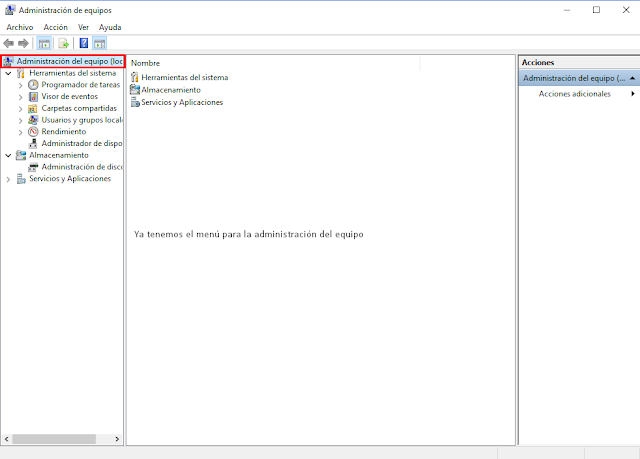Open the Ayuda menu
This screenshot has height=459, width=640.
[110, 27]
